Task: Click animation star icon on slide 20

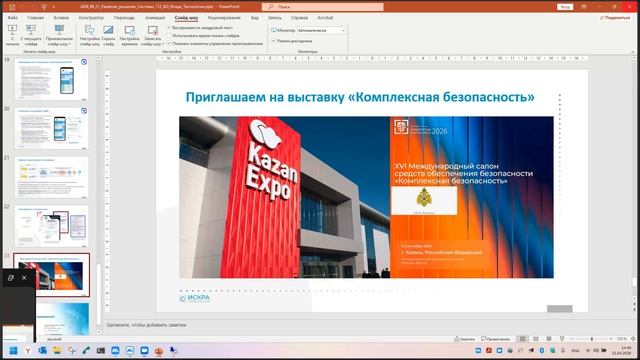Action: [x=84, y=111]
